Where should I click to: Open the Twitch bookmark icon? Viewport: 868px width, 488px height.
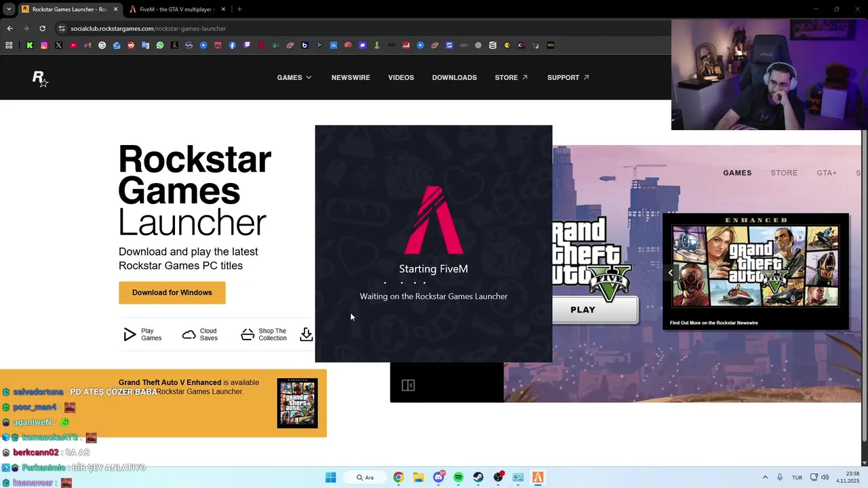click(x=247, y=45)
